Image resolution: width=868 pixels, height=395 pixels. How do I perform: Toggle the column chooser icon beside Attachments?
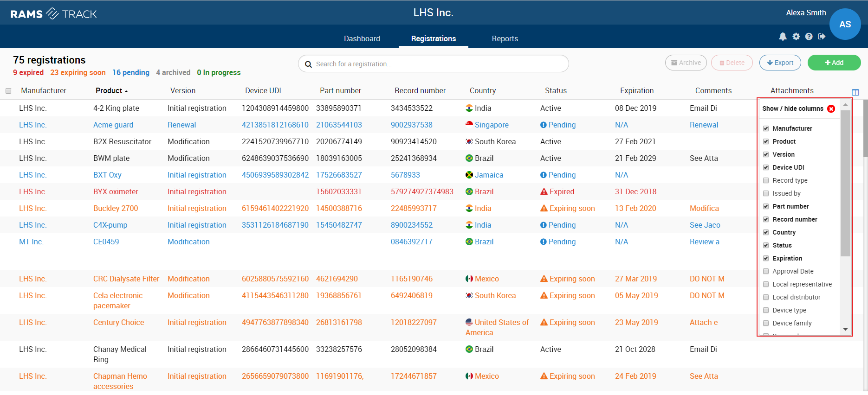click(855, 92)
